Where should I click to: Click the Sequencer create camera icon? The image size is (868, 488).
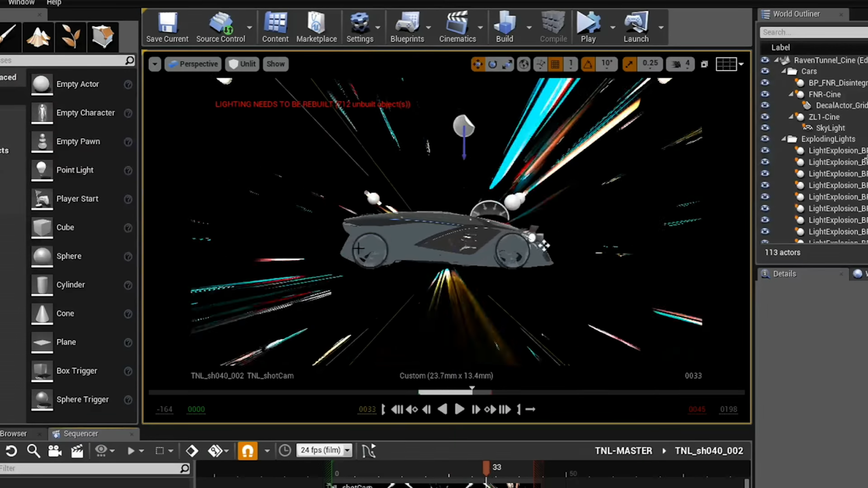55,451
